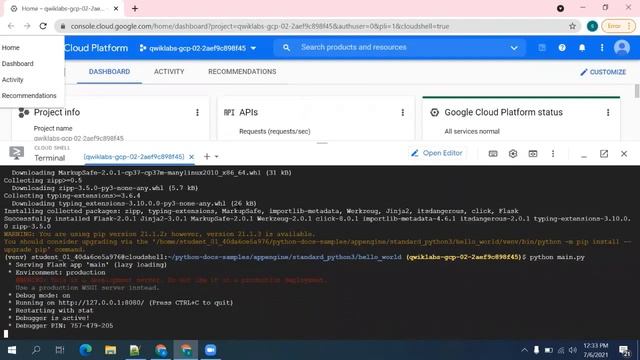
Task: Switch to the DASHBOARD tab
Action: pyautogui.click(x=109, y=72)
